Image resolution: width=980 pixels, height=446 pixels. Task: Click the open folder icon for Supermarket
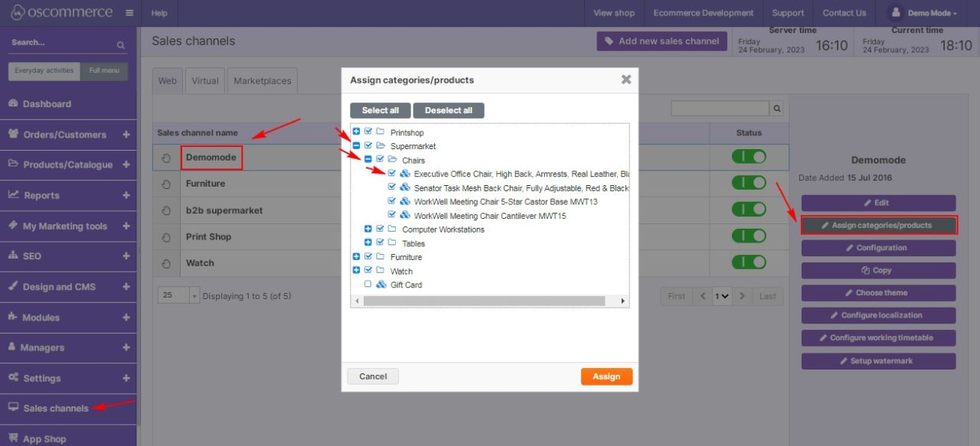381,145
